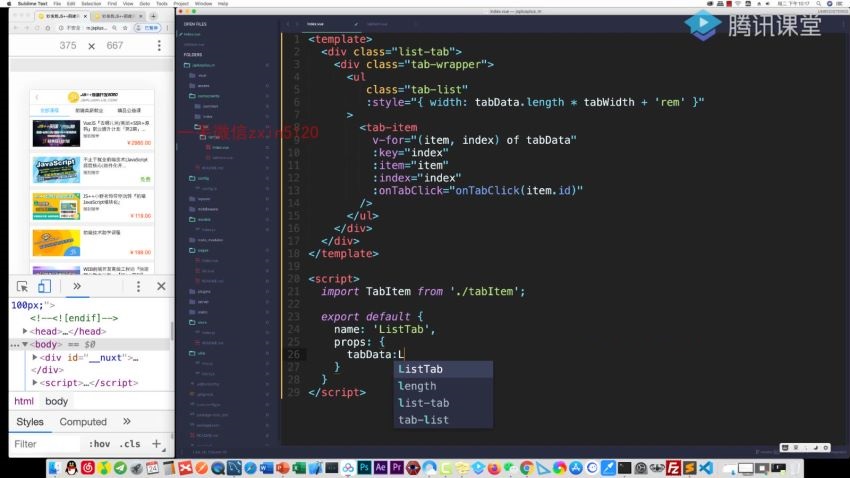Expand the script node in DOM tree

pyautogui.click(x=35, y=383)
